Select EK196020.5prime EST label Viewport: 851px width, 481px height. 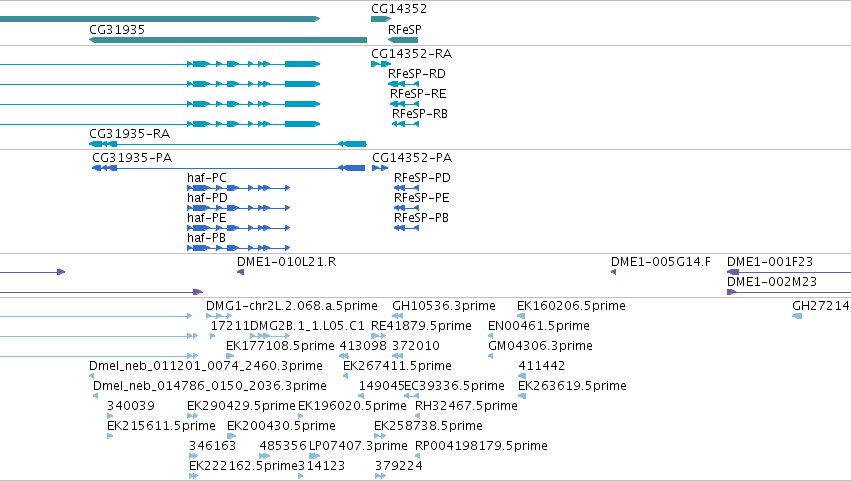click(x=352, y=407)
